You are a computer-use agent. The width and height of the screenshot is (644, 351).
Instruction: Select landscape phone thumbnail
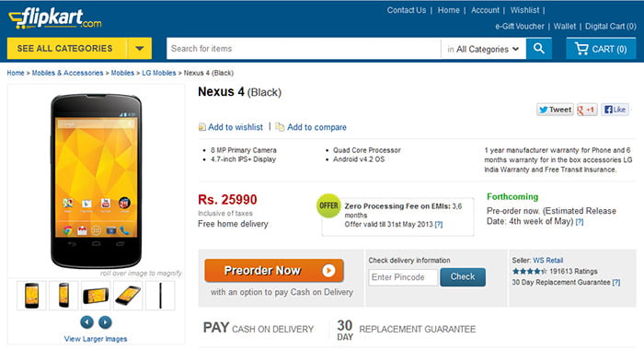pos(96,296)
